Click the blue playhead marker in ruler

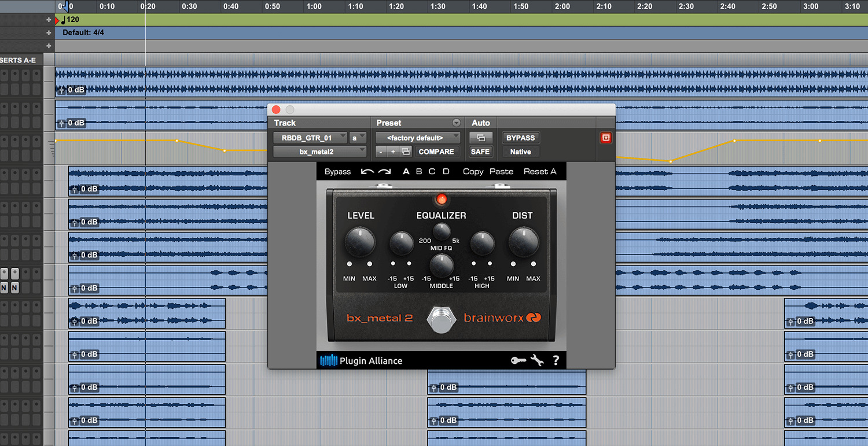click(65, 6)
